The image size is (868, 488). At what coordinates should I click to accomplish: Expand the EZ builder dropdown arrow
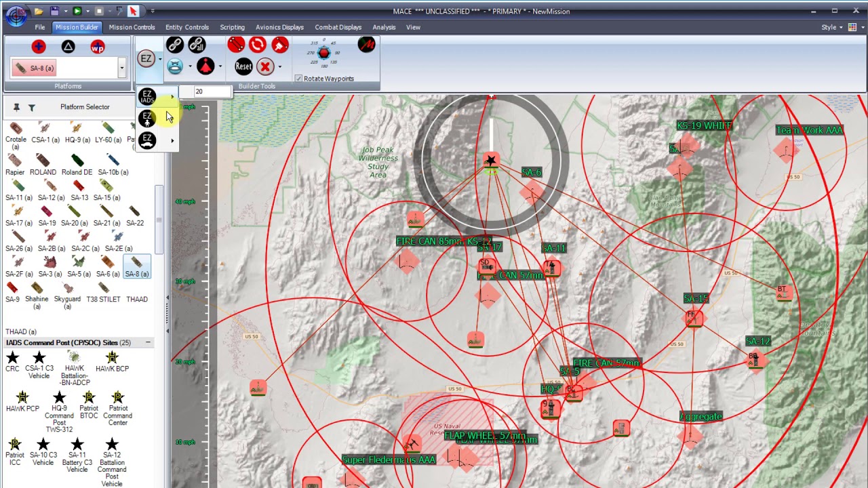tap(160, 60)
